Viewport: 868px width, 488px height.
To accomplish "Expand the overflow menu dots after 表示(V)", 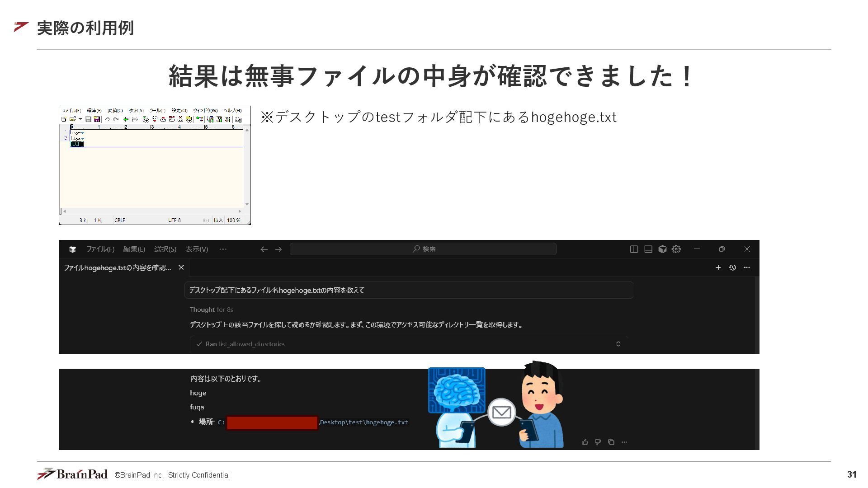I will click(223, 249).
